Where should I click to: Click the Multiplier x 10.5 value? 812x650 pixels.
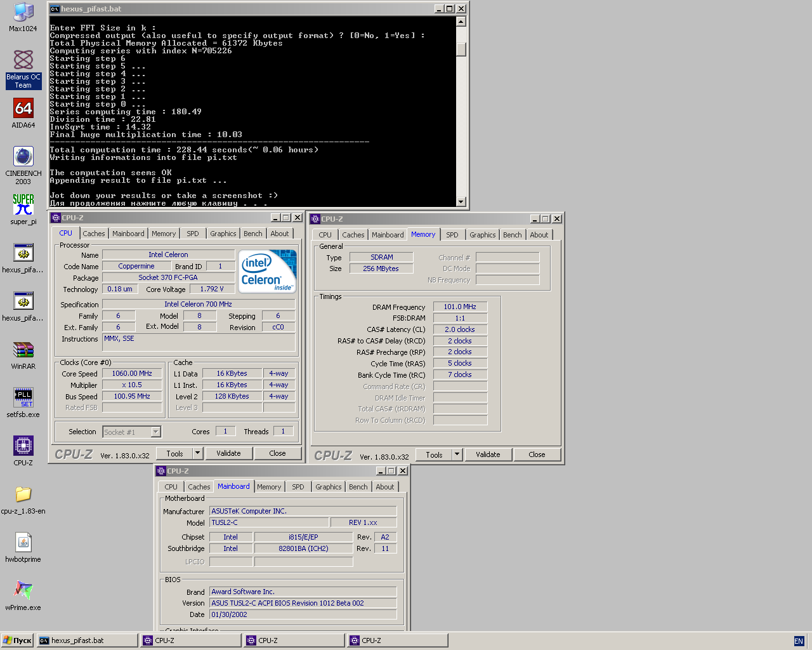(x=132, y=385)
